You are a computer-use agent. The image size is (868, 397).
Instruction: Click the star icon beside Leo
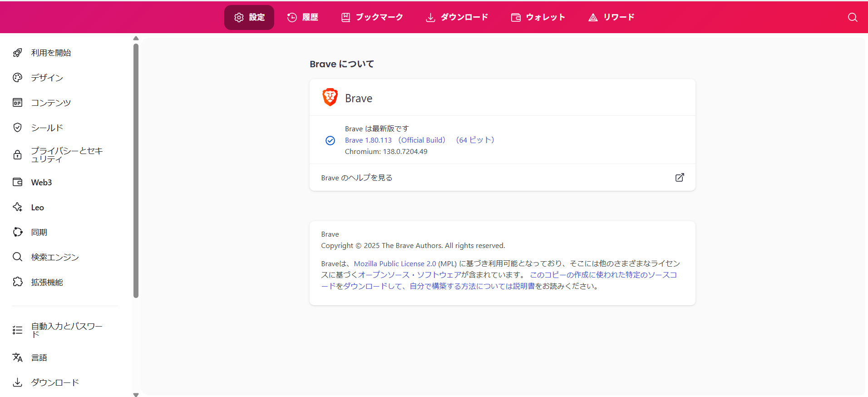(17, 207)
